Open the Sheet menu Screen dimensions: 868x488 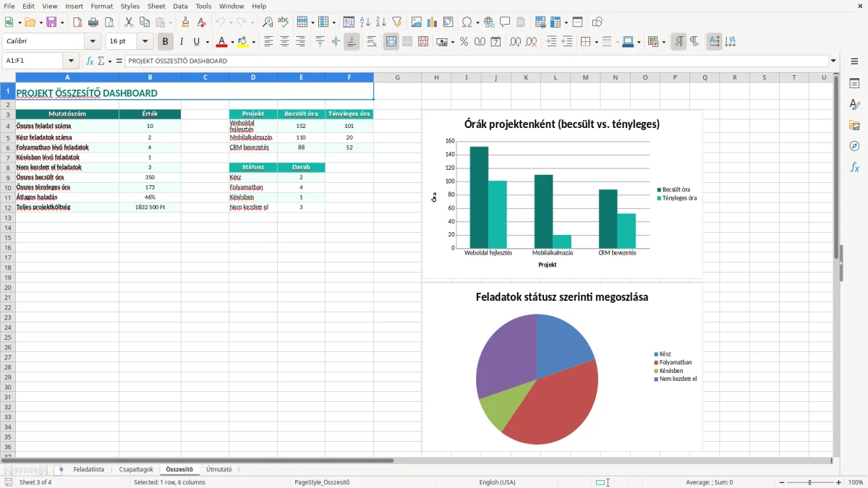[156, 6]
